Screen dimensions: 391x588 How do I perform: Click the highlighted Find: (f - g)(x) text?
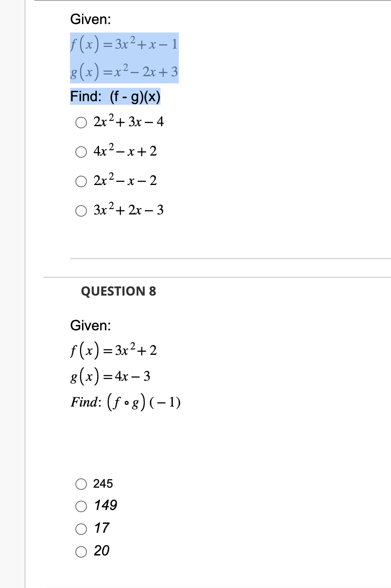(x=115, y=96)
